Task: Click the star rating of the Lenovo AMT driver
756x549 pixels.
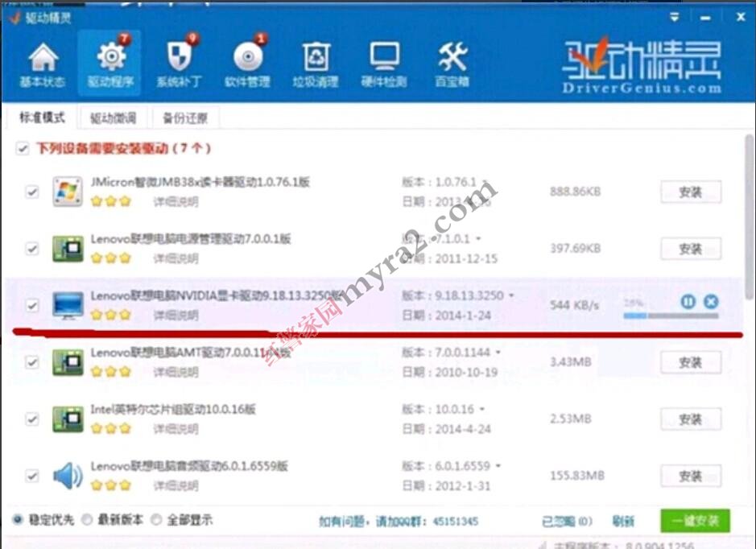Action: pyautogui.click(x=111, y=372)
